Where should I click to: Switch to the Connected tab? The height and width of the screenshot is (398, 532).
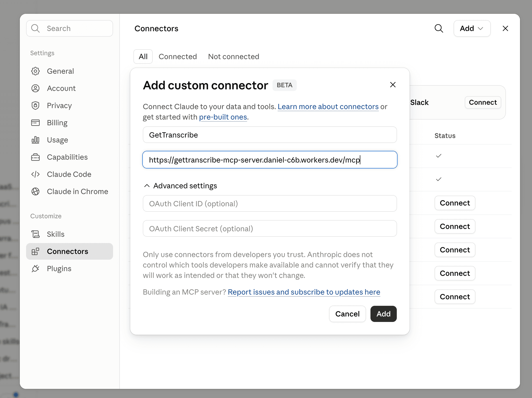[x=178, y=57]
